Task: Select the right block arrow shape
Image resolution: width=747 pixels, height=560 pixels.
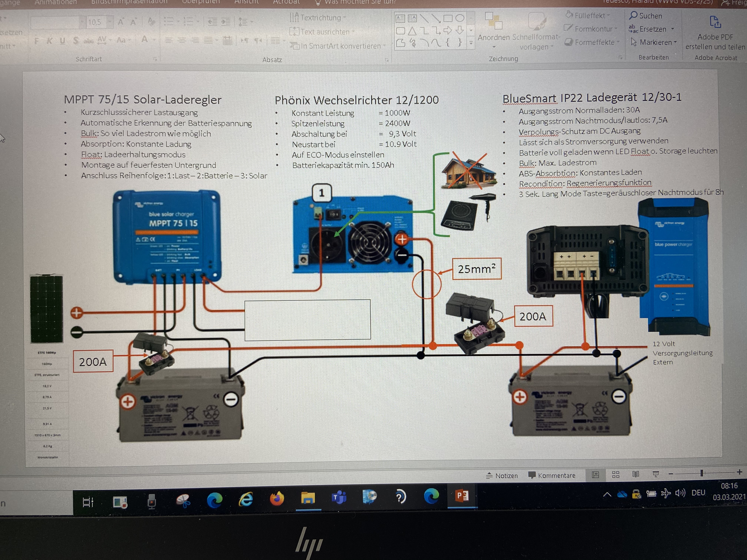Action: point(448,31)
